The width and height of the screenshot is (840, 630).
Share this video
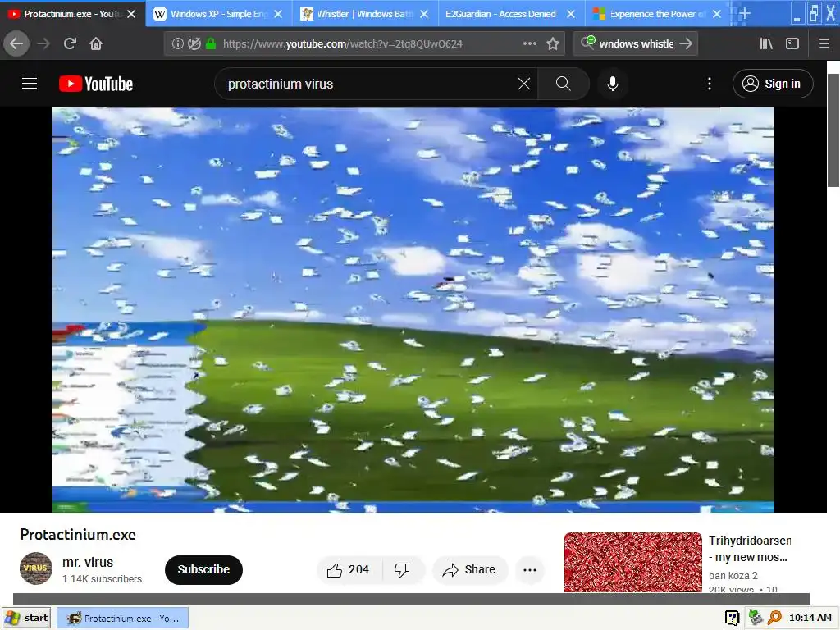tap(469, 569)
